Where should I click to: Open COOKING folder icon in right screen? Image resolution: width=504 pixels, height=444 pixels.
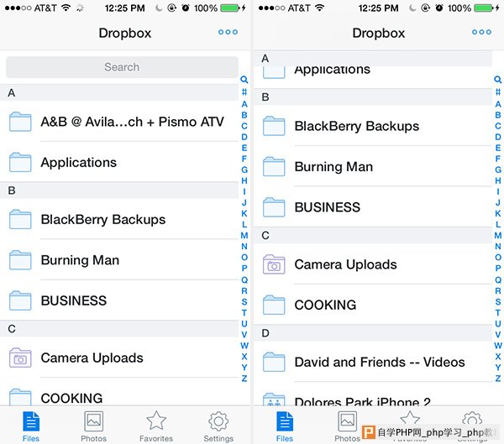tap(274, 305)
